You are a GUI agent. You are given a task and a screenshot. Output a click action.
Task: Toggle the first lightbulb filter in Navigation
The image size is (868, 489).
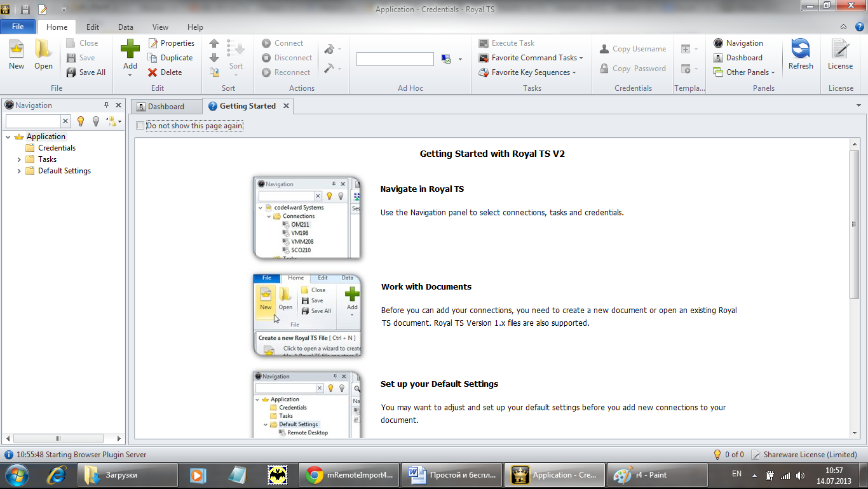click(81, 121)
